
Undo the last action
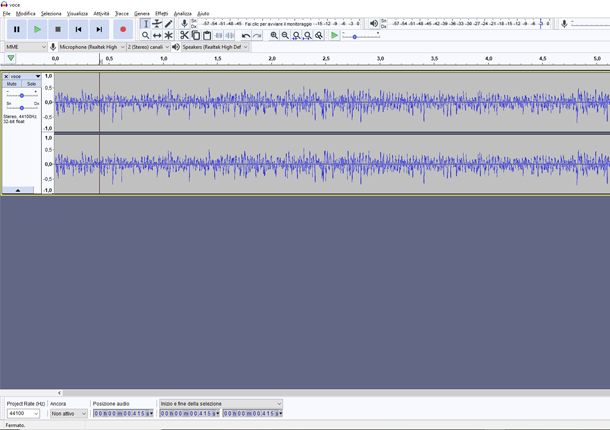click(x=245, y=35)
